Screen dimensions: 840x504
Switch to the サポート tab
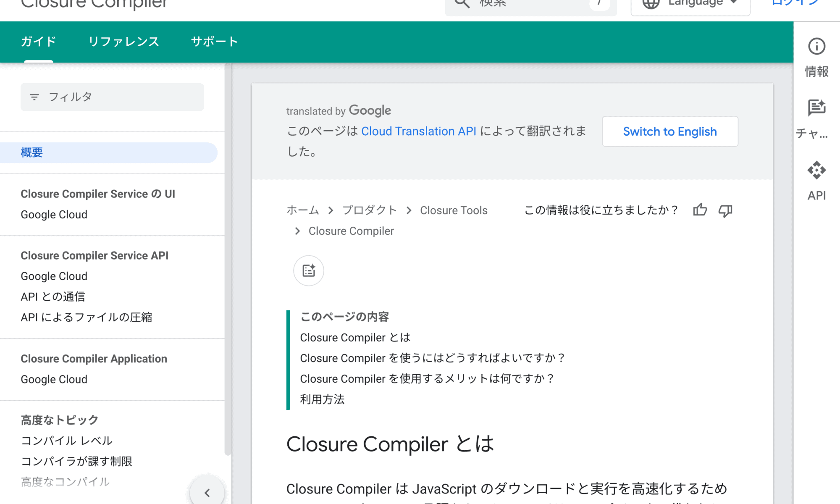214,42
